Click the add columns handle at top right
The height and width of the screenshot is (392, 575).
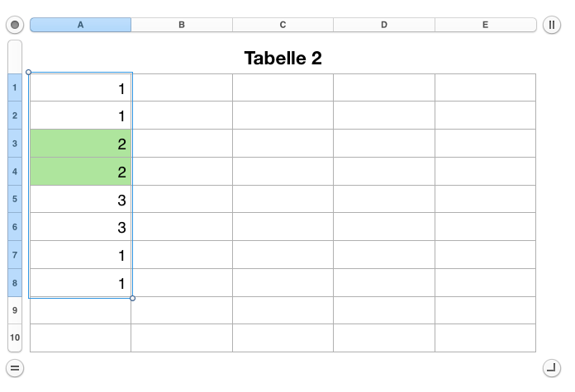[551, 25]
